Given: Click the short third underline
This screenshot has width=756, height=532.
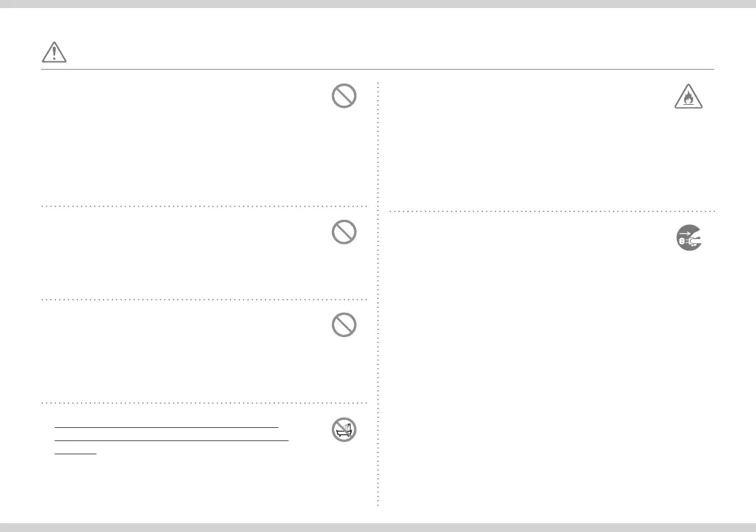Looking at the screenshot, I should [x=75, y=454].
